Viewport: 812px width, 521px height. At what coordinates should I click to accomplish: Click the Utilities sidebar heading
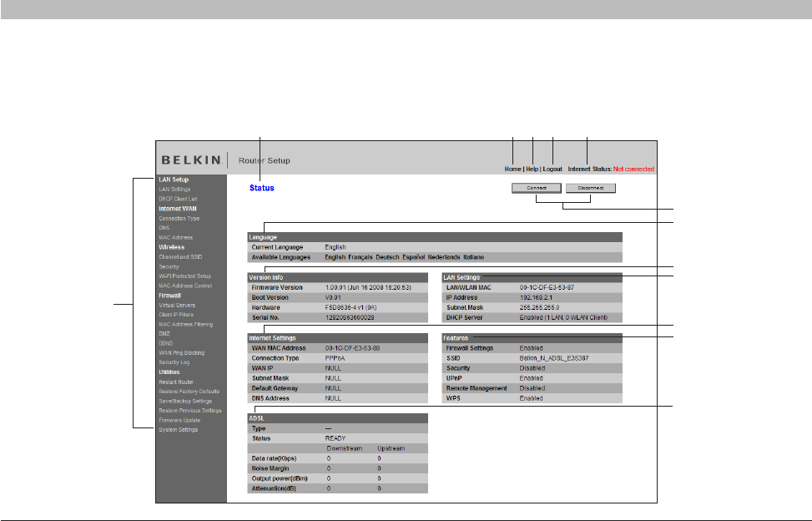coord(169,372)
